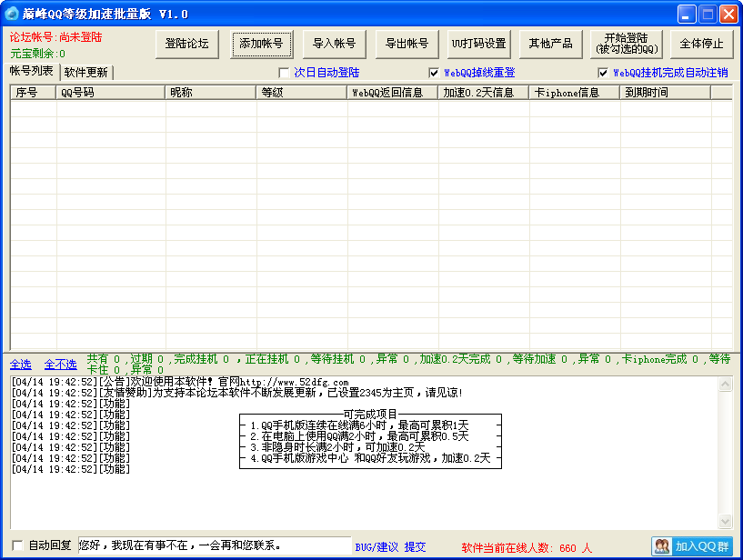
Task: Click the 可完成项目 box title
Action: [x=370, y=415]
